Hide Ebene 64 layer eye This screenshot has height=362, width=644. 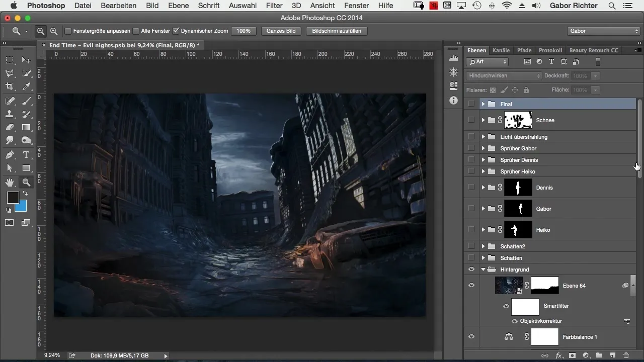tap(471, 285)
